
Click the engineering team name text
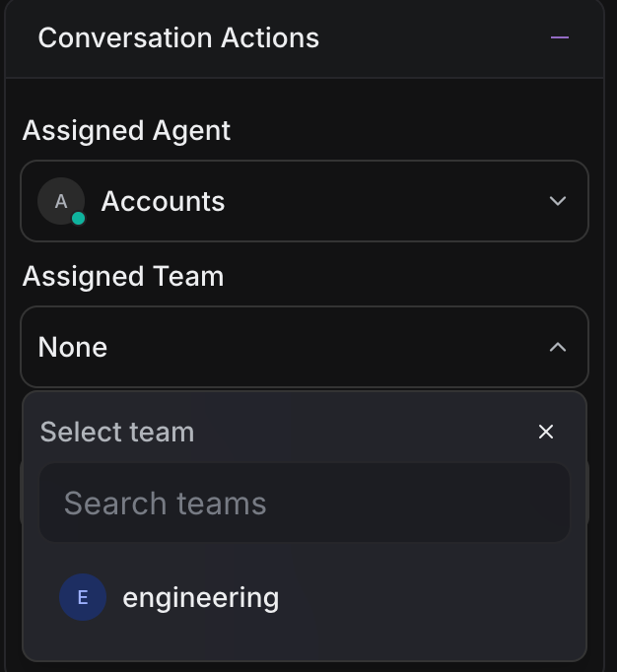tap(200, 597)
